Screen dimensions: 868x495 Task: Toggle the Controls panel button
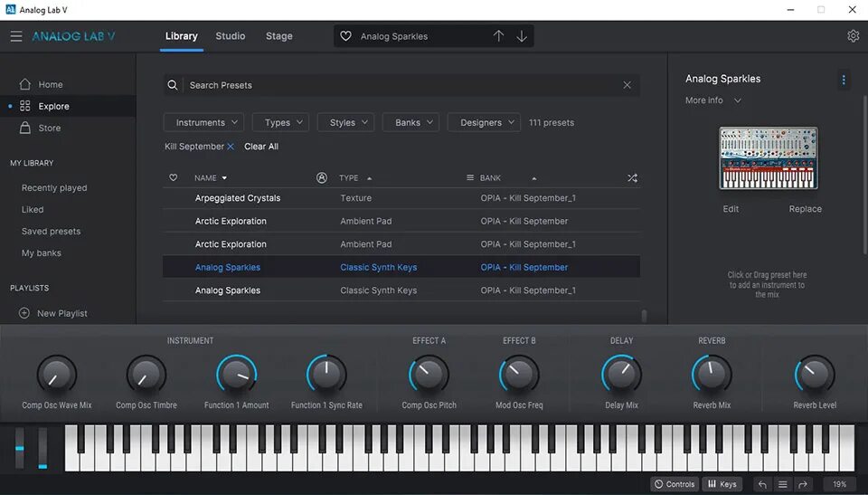pos(675,484)
